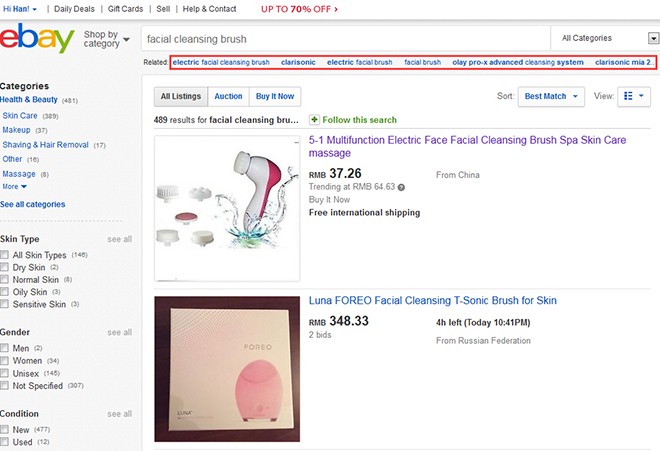Click the multifunction brush product thumbnail

coord(227,208)
